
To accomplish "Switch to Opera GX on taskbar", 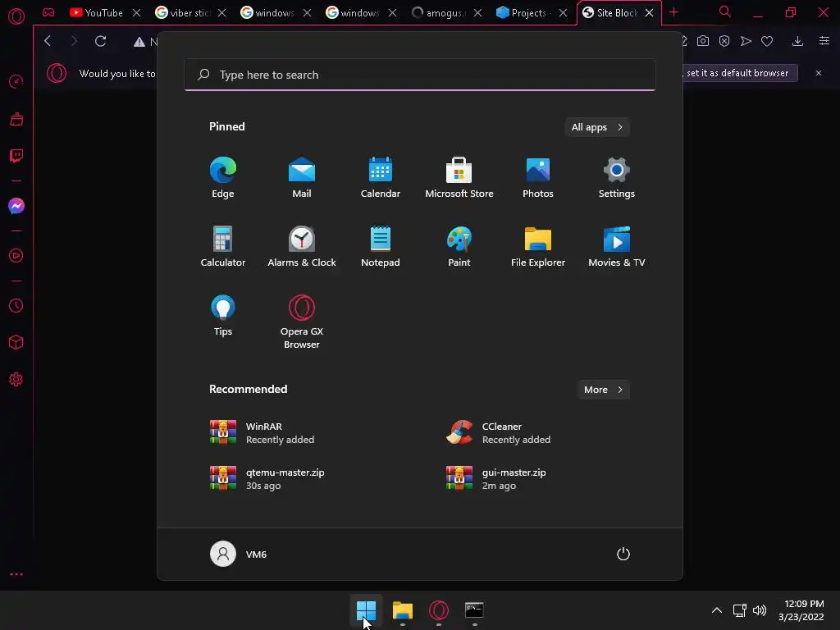I will tap(439, 610).
